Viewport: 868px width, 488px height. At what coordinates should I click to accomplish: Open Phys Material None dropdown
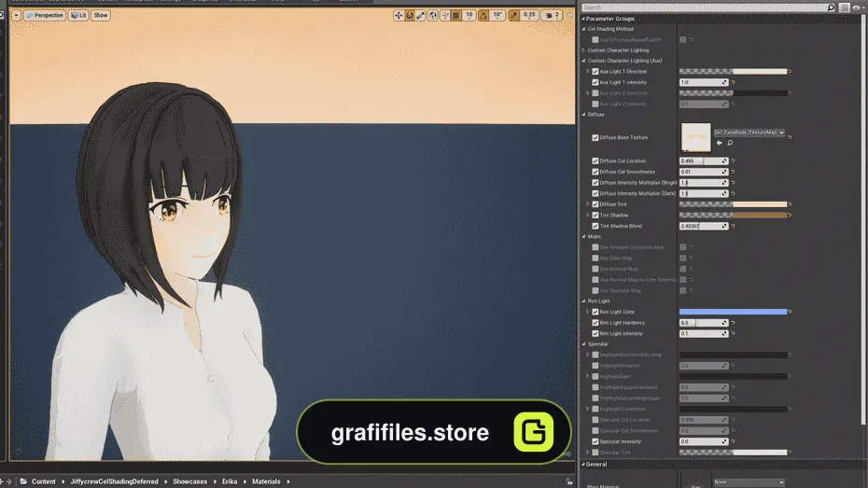click(749, 482)
